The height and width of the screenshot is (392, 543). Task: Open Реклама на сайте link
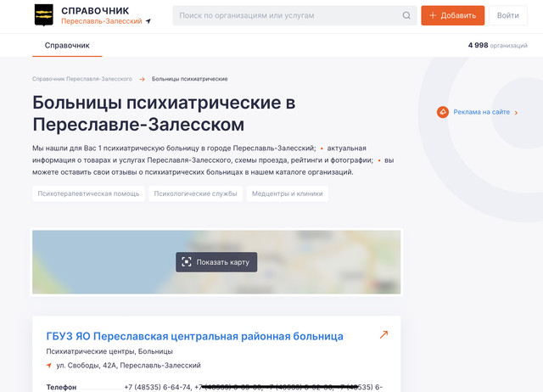tap(481, 112)
